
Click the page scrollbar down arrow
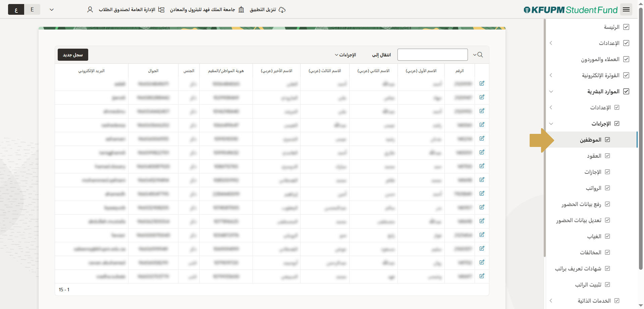coord(641,306)
